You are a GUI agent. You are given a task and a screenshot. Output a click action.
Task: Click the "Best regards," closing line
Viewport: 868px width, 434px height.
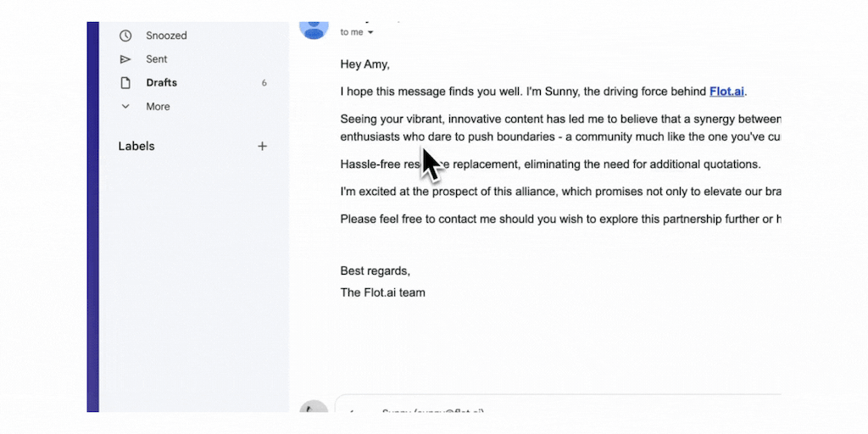click(375, 271)
